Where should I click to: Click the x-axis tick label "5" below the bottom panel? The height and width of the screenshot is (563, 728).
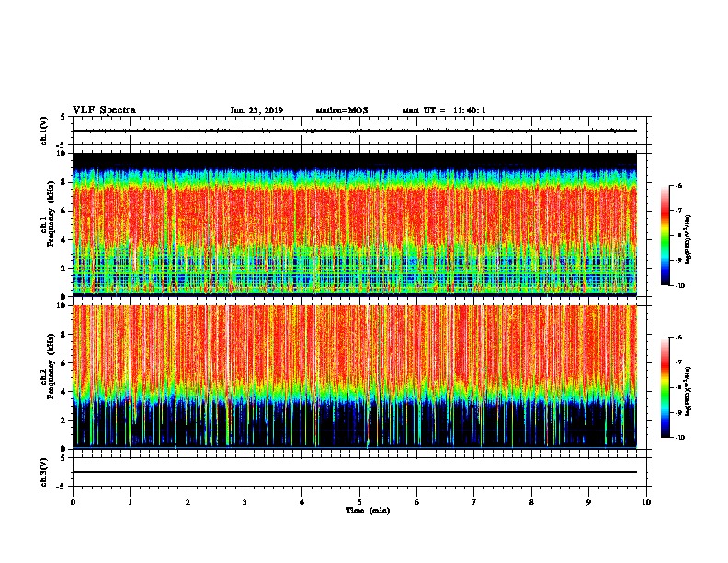click(x=359, y=502)
